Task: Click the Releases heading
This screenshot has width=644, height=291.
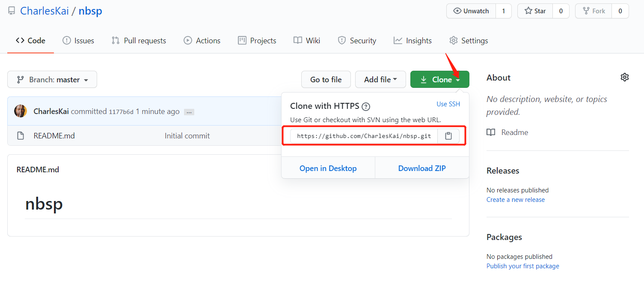Action: click(x=503, y=171)
